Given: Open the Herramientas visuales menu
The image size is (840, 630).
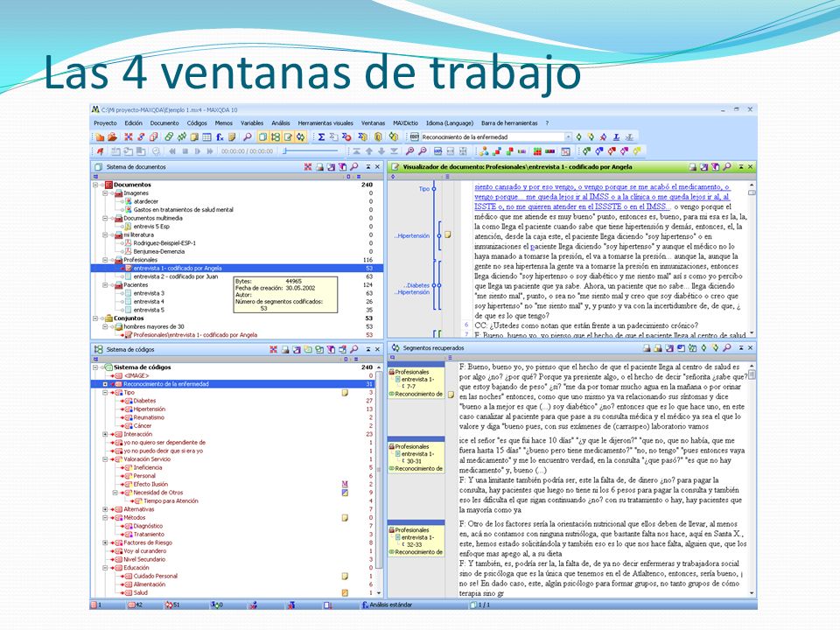Looking at the screenshot, I should coord(325,123).
